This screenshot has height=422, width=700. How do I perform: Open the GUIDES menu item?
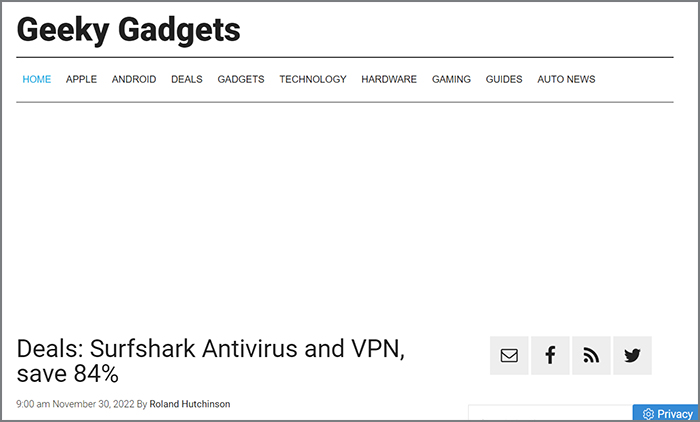coord(504,79)
